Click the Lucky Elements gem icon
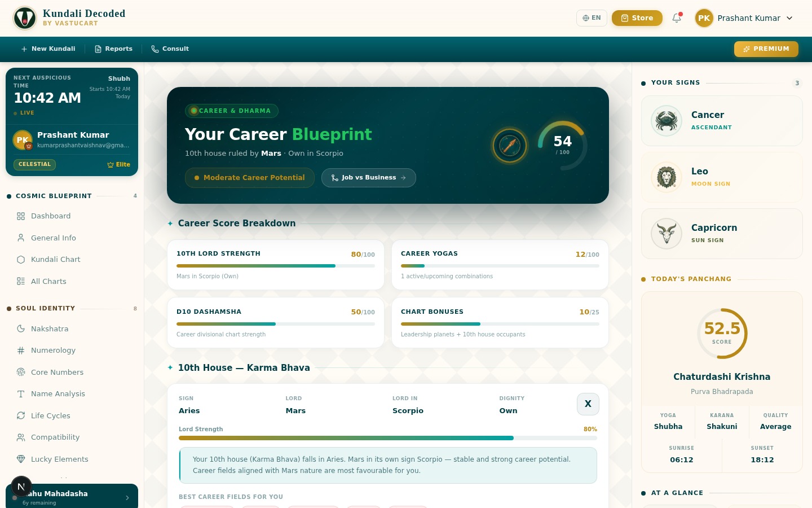Viewport: 812px width, 508px height. 21,459
